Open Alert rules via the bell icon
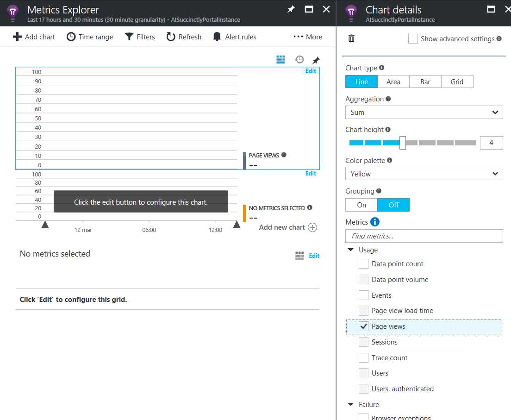511x420 pixels. point(217,37)
